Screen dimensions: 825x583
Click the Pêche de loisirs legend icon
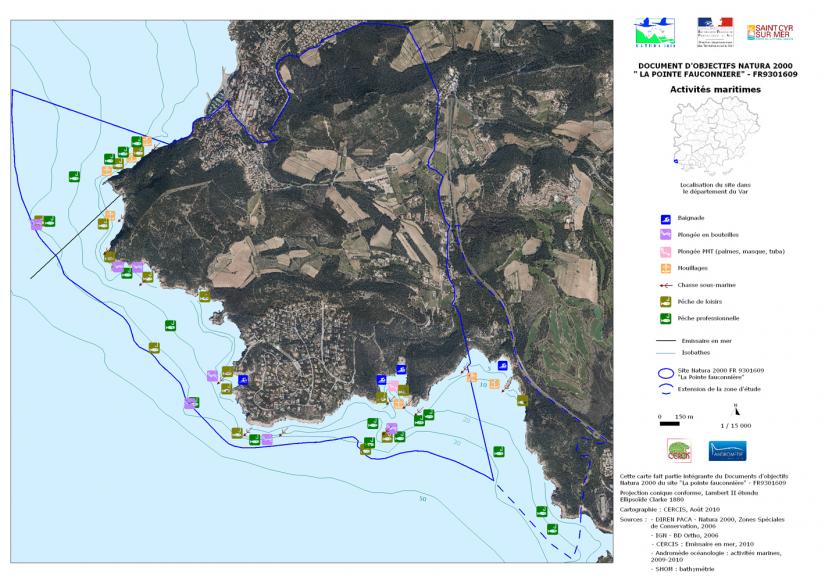[x=664, y=301]
